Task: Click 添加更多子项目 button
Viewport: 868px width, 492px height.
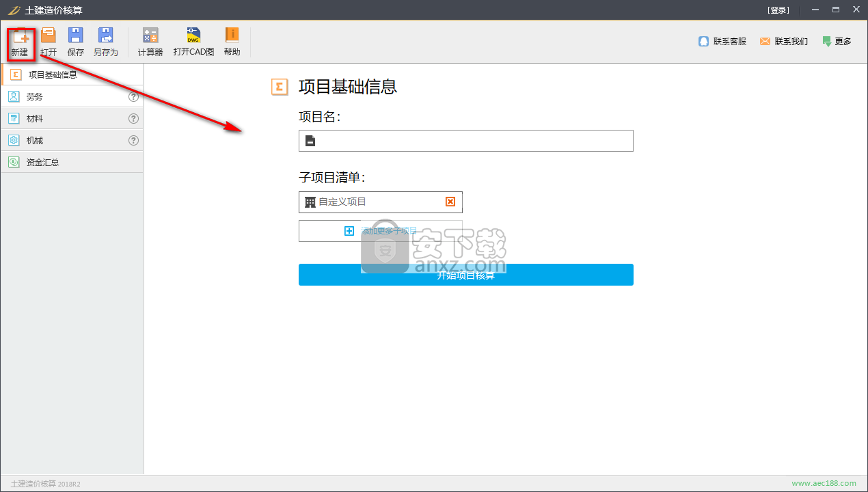Action: pos(381,231)
